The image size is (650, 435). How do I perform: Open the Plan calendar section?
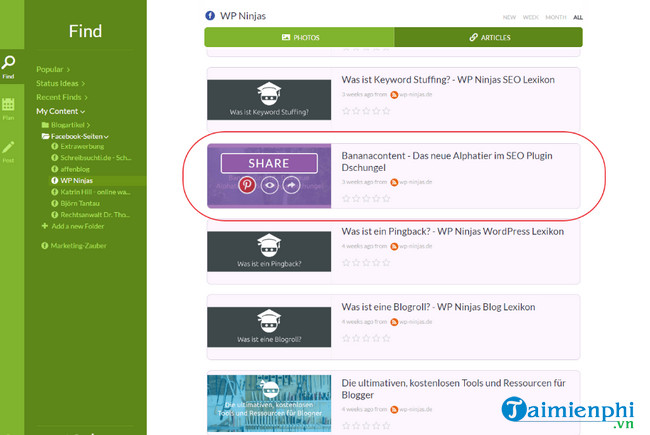[x=8, y=108]
